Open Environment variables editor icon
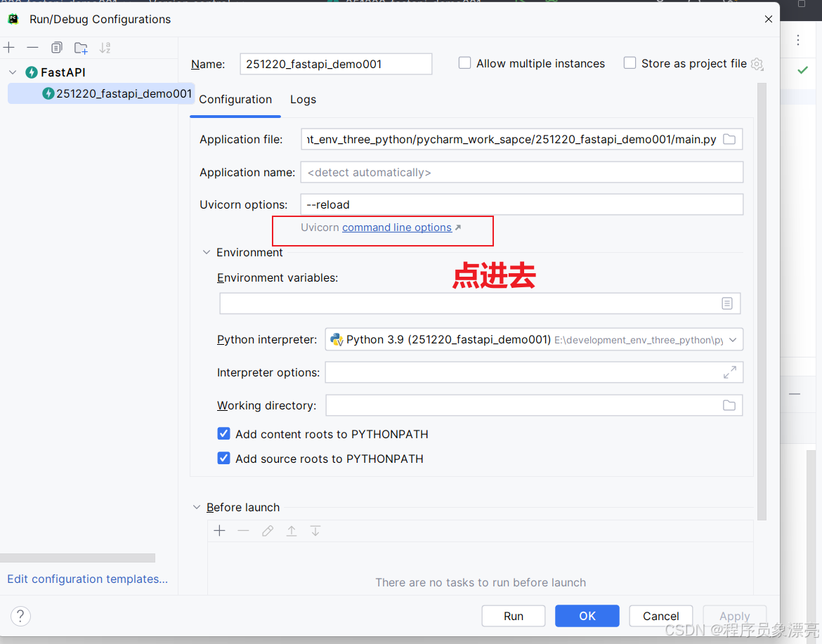This screenshot has width=822, height=644. click(726, 303)
